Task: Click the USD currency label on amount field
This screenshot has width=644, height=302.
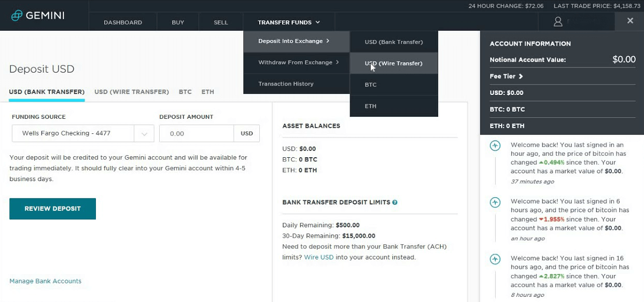Action: point(247,133)
